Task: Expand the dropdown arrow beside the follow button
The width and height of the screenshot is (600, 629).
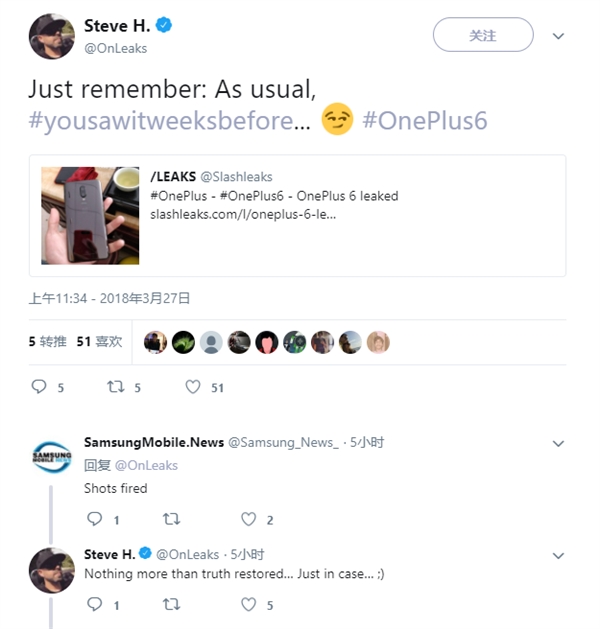Action: click(x=559, y=36)
